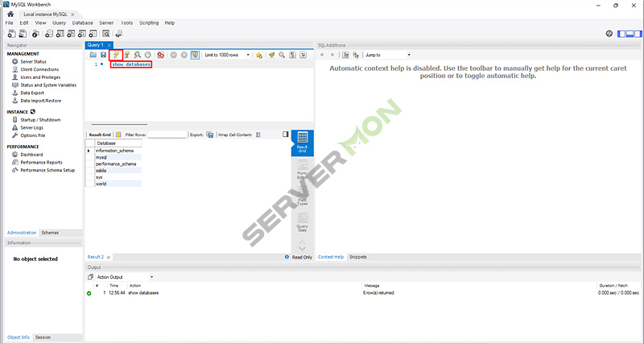Select the Context Help tab
This screenshot has height=344, width=644.
[331, 257]
